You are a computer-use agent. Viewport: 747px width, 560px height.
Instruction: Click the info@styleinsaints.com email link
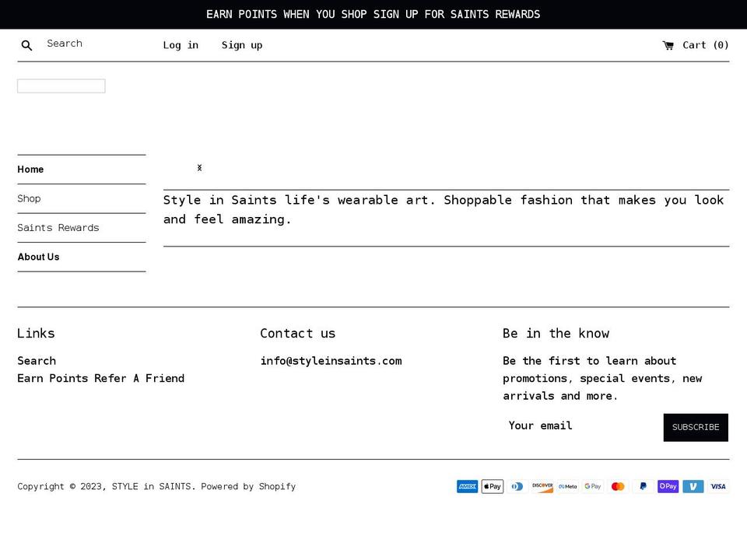[331, 361]
